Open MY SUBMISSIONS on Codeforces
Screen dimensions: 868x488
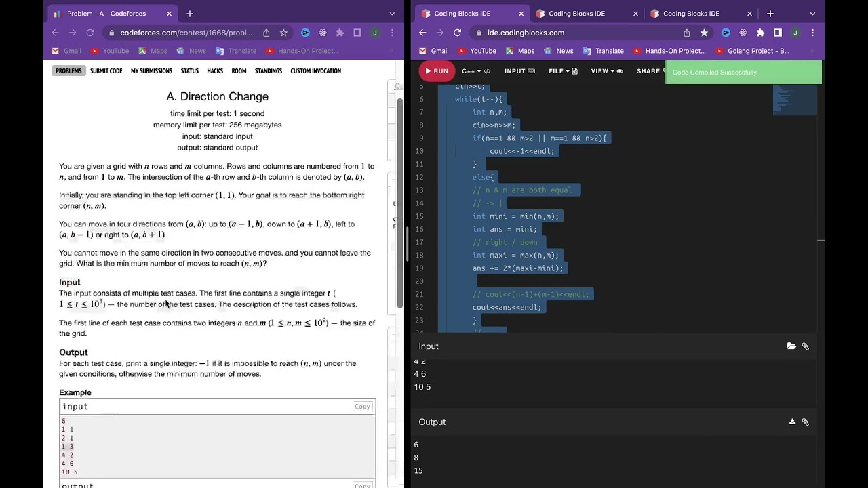(x=151, y=71)
